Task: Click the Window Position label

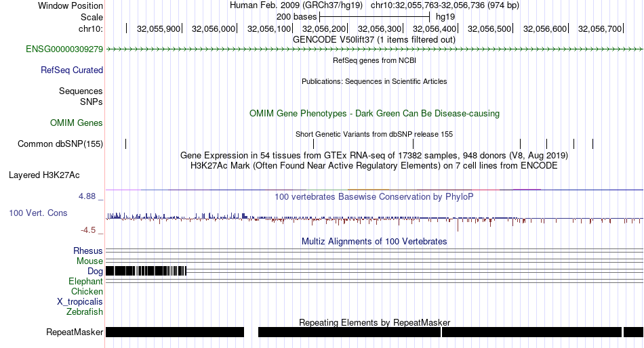Action: coord(71,5)
